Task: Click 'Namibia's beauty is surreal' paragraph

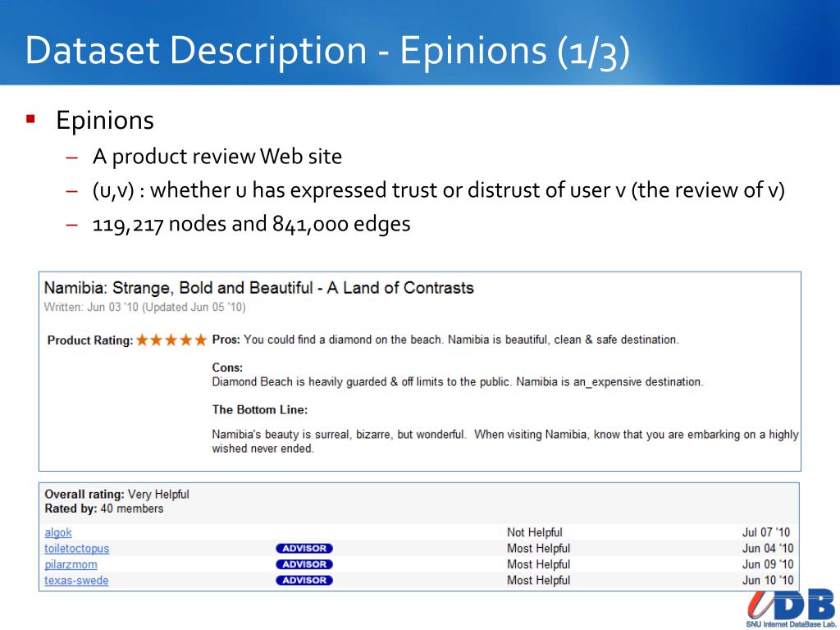Action: click(505, 441)
